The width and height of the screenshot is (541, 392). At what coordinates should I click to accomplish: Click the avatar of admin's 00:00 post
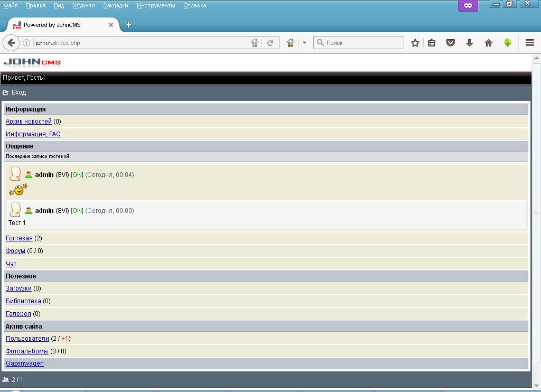pos(15,210)
